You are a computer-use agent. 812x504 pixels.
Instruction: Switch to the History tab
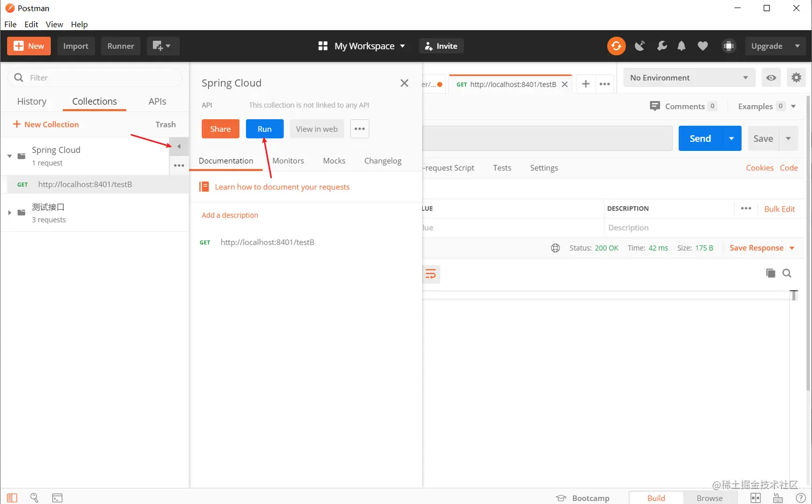32,101
